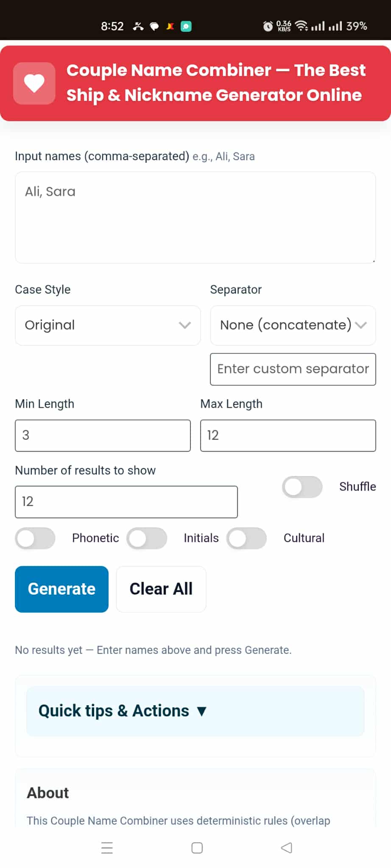Click the Clear All button
391x868 pixels.
(x=161, y=589)
